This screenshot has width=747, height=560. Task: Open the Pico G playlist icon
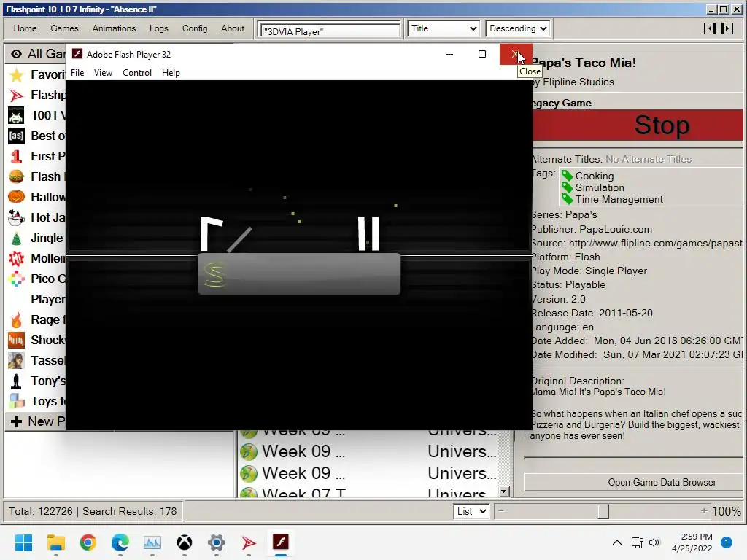(16, 279)
